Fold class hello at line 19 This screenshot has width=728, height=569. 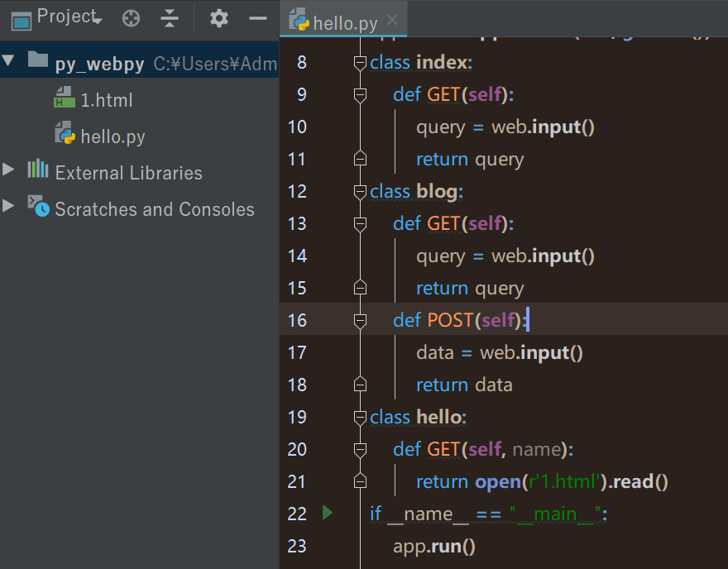pyautogui.click(x=360, y=417)
